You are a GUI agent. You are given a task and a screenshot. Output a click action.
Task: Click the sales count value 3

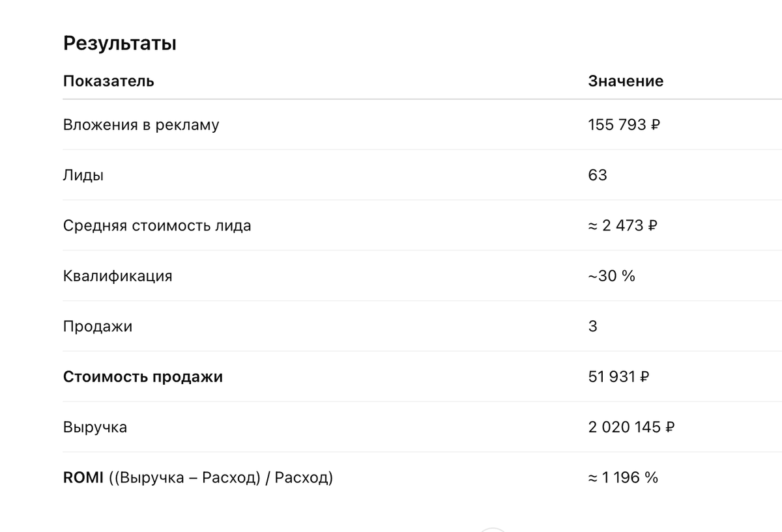click(x=592, y=326)
